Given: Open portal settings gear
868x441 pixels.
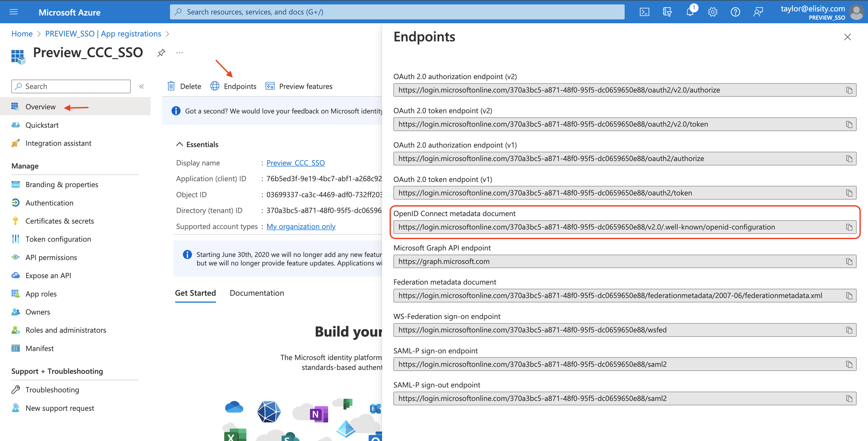Looking at the screenshot, I should click(712, 12).
